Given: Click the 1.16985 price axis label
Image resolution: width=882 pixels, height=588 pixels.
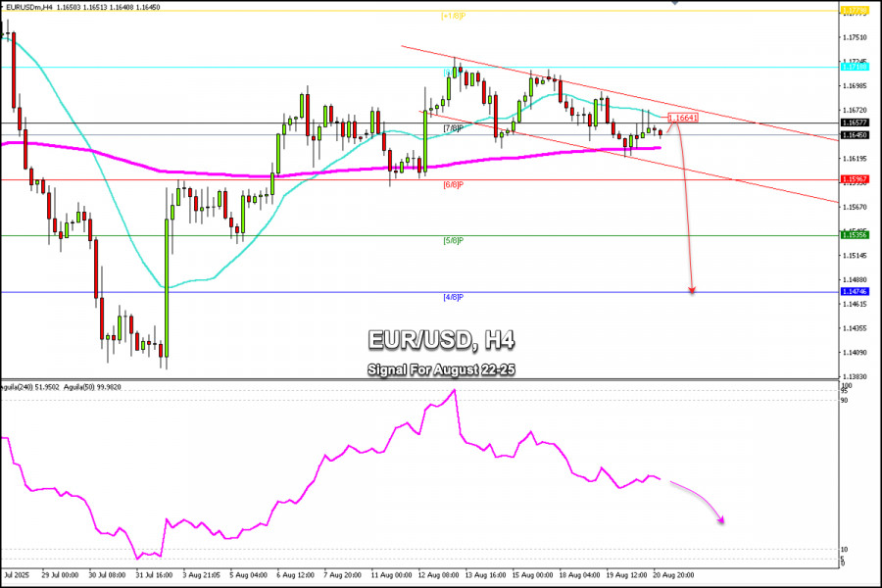Looking at the screenshot, I should point(855,86).
